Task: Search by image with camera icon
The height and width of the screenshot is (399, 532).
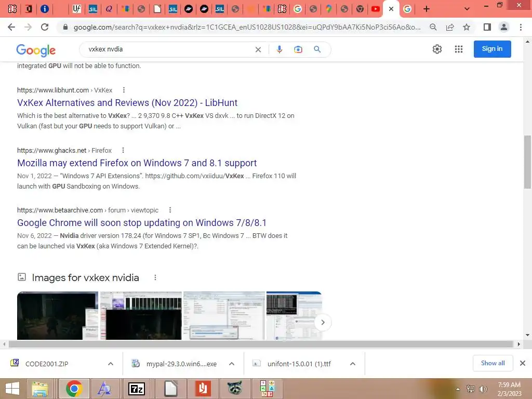Action: [x=298, y=49]
